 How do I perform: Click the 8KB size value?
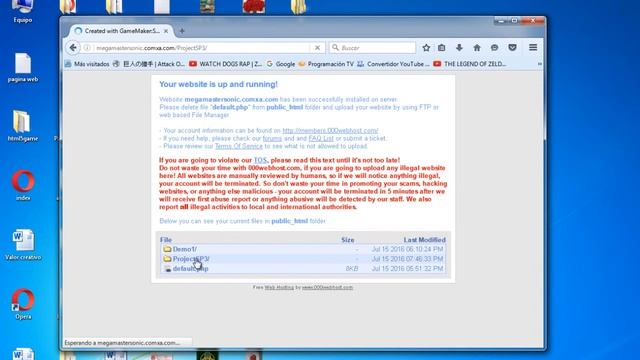coord(352,269)
